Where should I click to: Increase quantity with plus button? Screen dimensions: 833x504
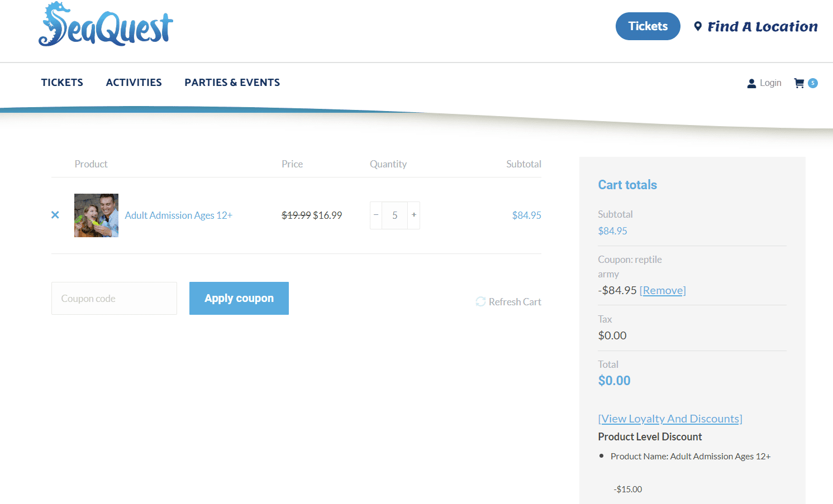pyautogui.click(x=414, y=215)
